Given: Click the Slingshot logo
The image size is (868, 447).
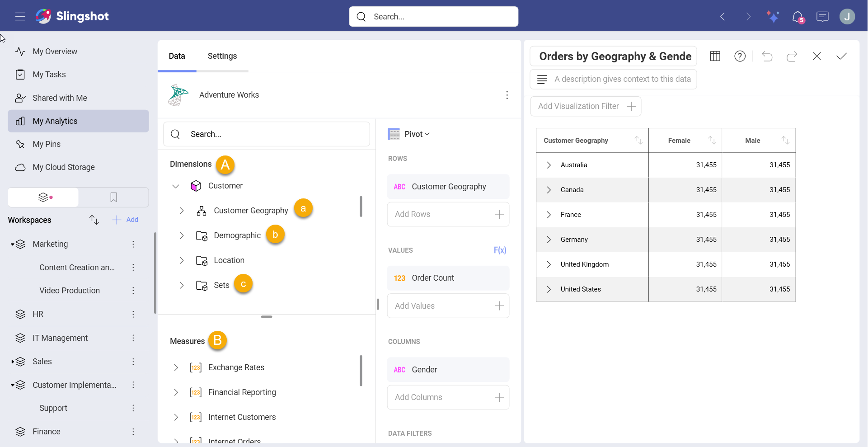Looking at the screenshot, I should pos(72,16).
